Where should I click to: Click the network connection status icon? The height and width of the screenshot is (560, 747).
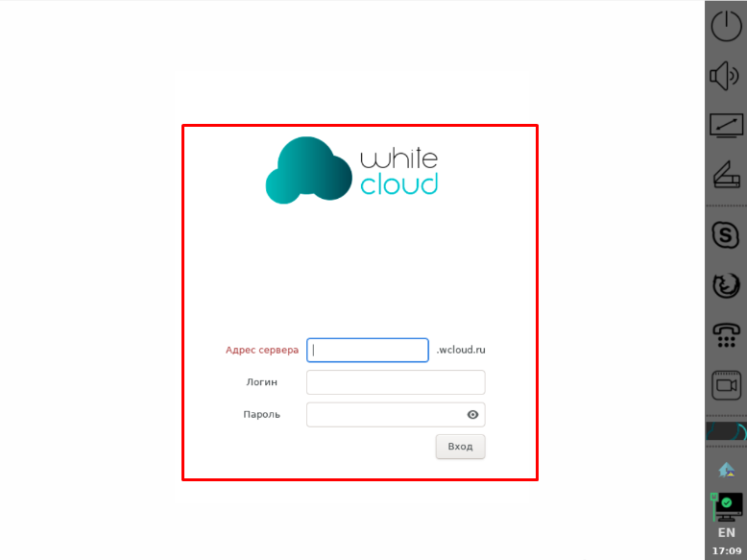point(727,503)
